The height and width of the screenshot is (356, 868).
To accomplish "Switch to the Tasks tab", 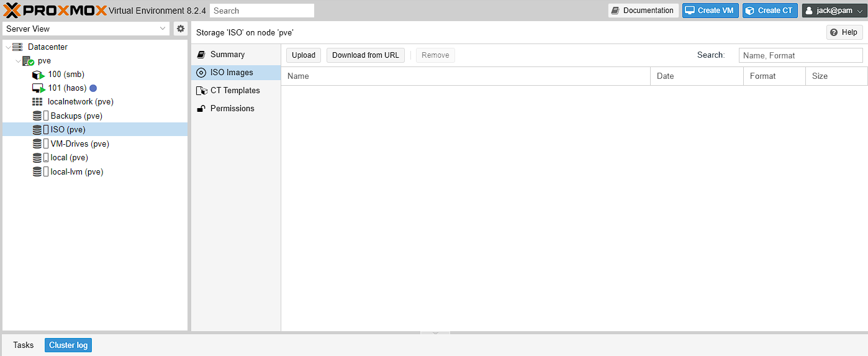I will pyautogui.click(x=23, y=345).
